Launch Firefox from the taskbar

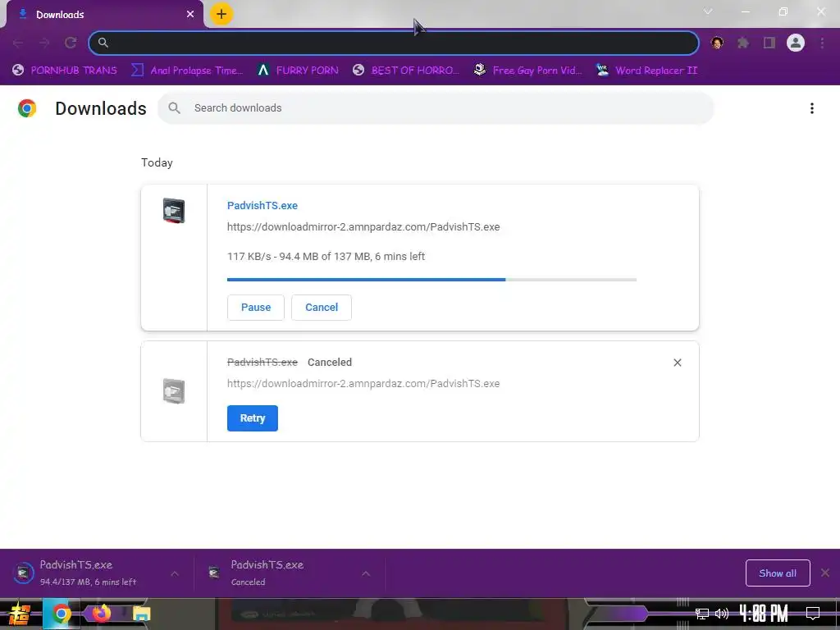(x=101, y=614)
